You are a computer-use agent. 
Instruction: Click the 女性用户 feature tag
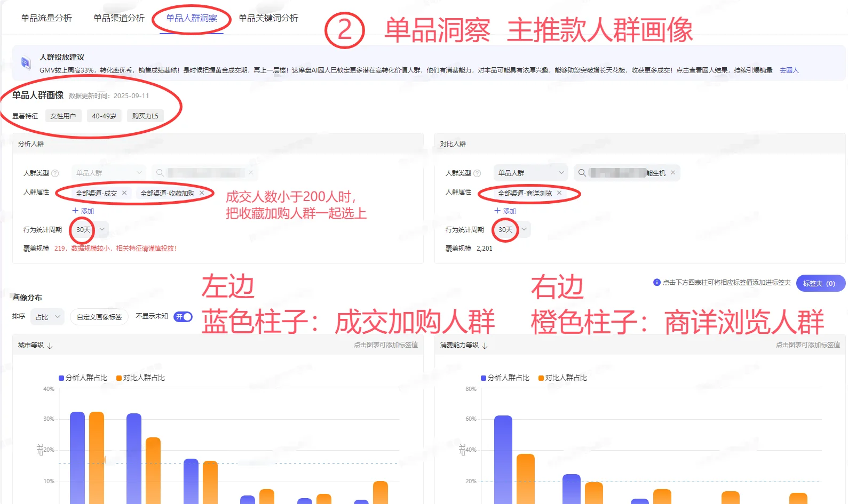point(63,116)
